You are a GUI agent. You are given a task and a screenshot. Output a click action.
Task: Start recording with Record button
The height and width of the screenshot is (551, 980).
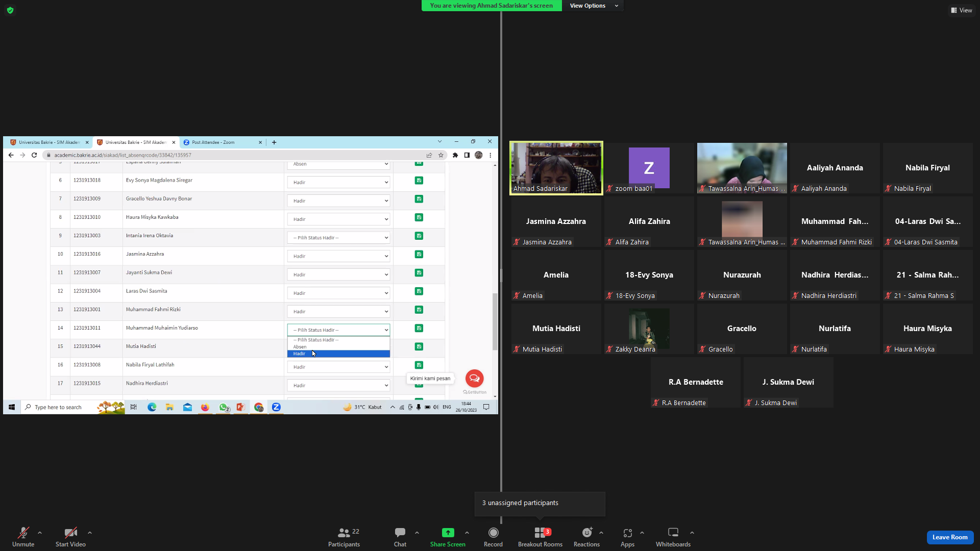[x=493, y=537]
